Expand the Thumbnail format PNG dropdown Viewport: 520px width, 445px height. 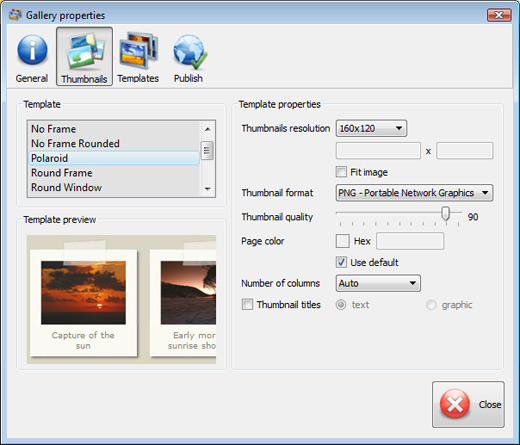coord(414,193)
